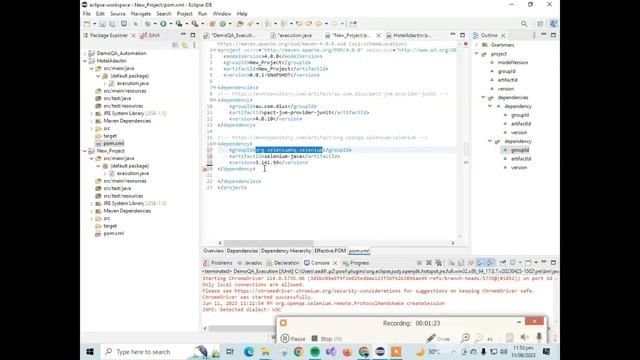Toggle Pin Editor in main toolbar
Image resolution: width=640 pixels, height=360 pixels.
[353, 24]
